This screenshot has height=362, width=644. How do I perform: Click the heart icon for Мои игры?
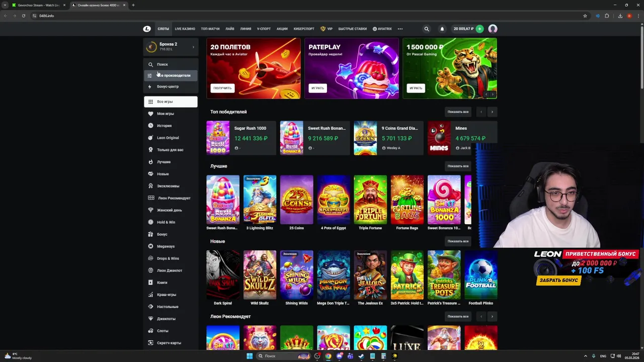[x=150, y=114]
